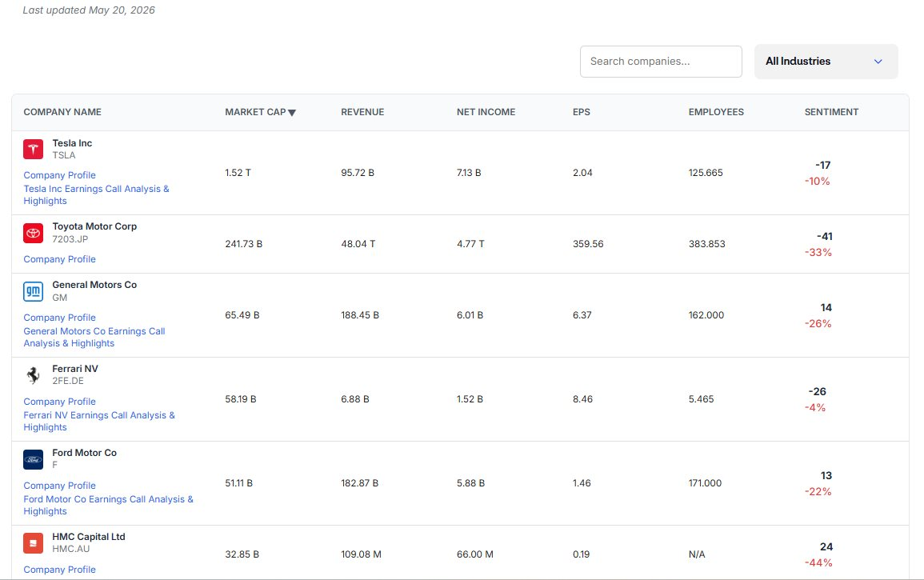The image size is (924, 580).
Task: Click GM revenue 188.45 B
Action: pos(359,315)
